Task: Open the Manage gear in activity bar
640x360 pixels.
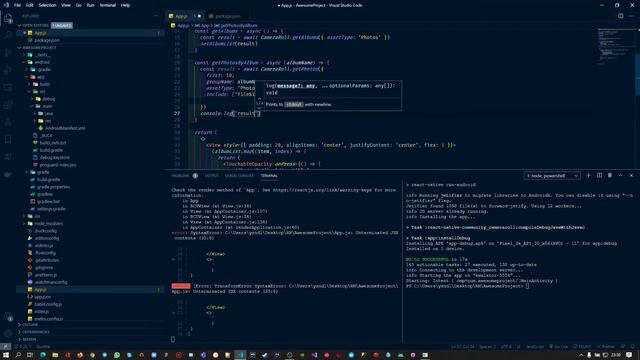Action: click(x=8, y=333)
